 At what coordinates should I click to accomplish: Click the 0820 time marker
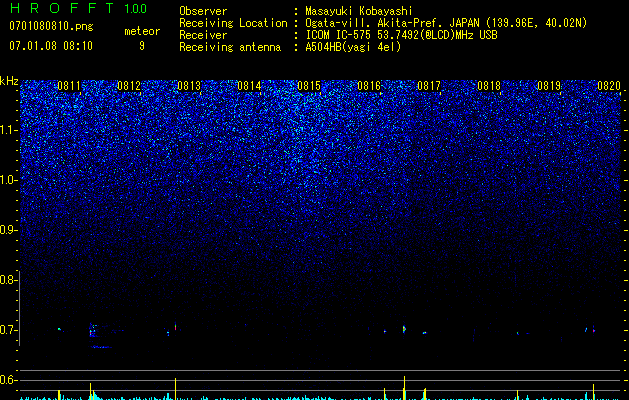click(x=609, y=86)
